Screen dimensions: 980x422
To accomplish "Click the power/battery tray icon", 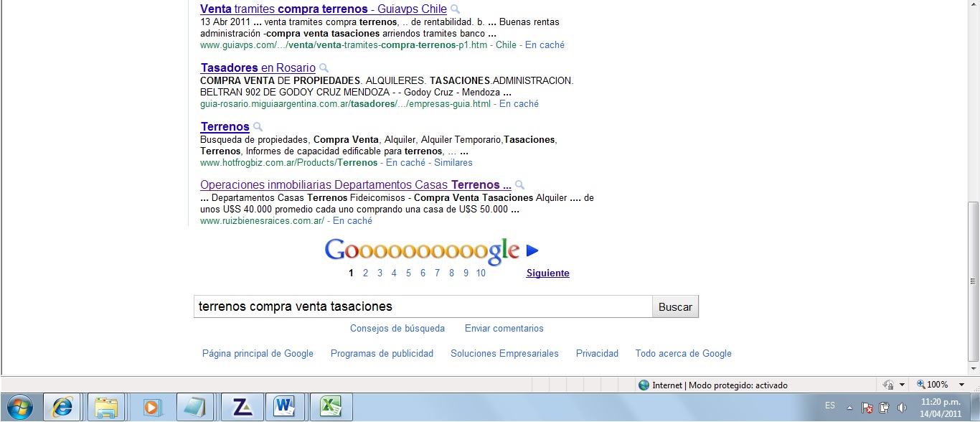I will (x=885, y=407).
